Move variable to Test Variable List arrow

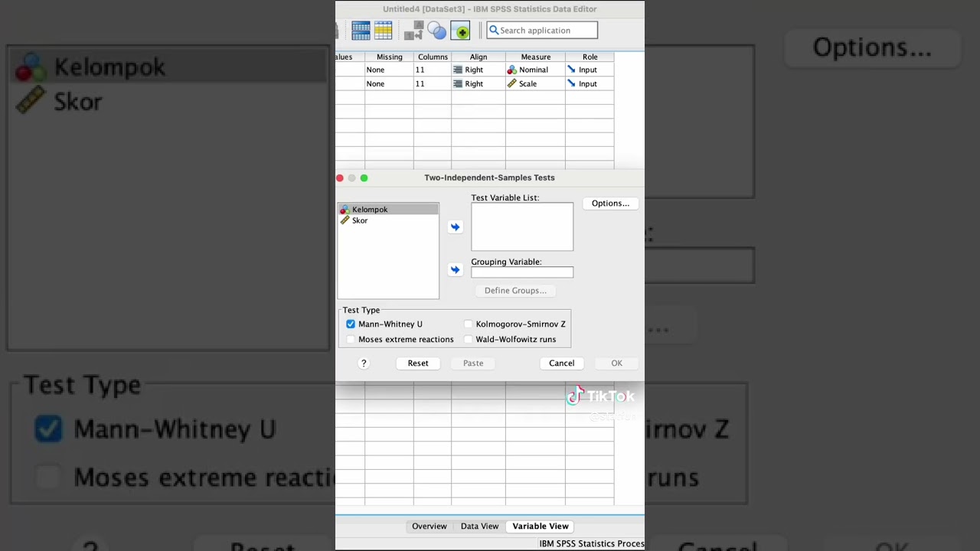pyautogui.click(x=456, y=227)
